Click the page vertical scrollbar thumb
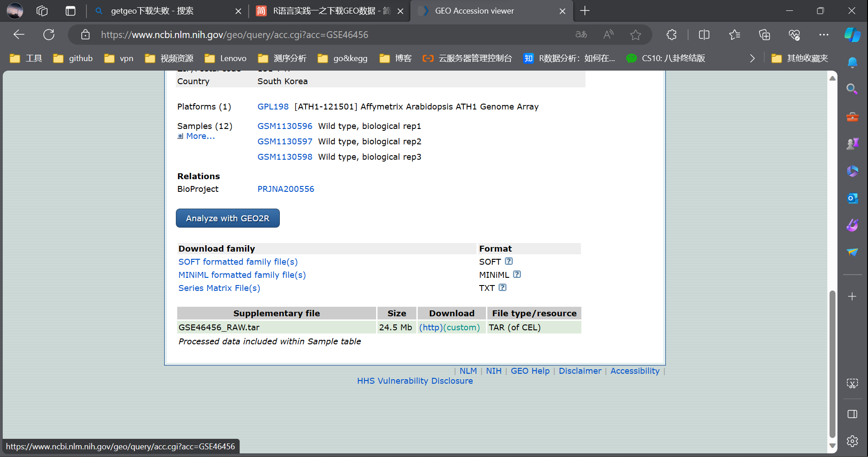 tap(832, 362)
